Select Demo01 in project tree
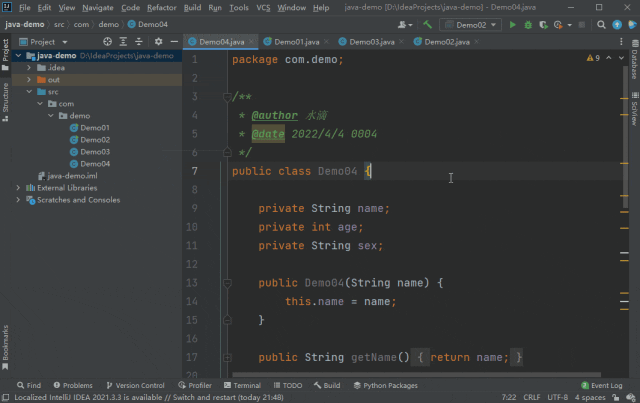This screenshot has width=640, height=403. pyautogui.click(x=95, y=128)
